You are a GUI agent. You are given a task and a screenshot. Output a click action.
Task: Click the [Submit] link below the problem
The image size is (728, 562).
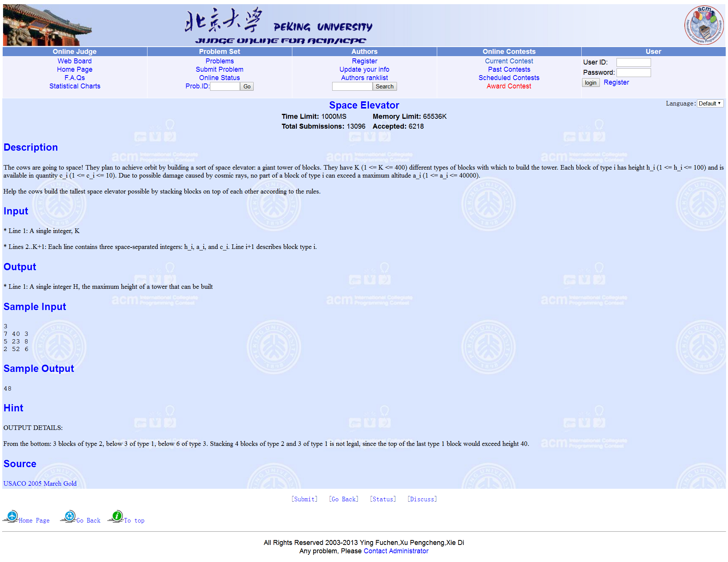304,499
